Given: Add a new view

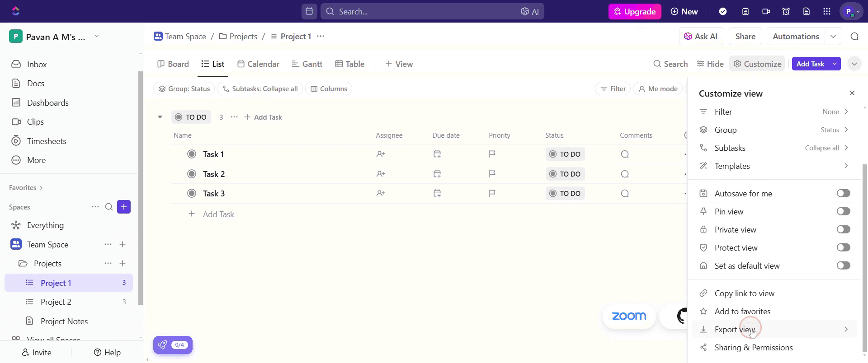Looking at the screenshot, I should [x=399, y=64].
